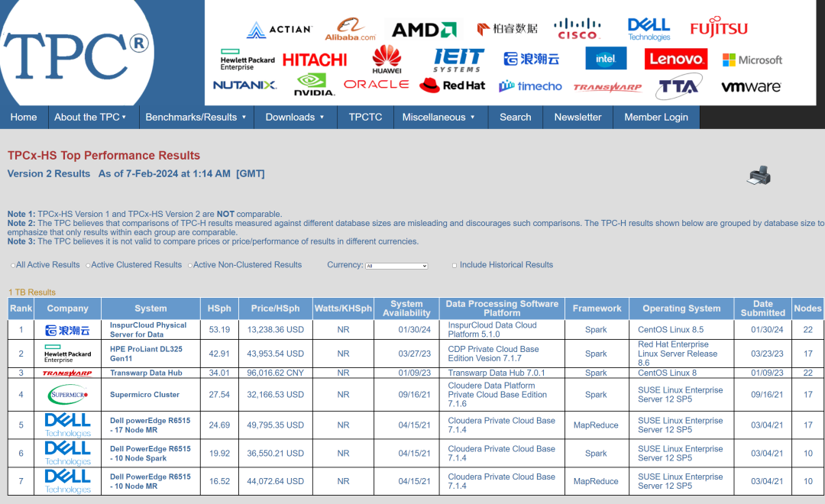Open the Search nav item
This screenshot has height=504, width=825.
click(x=515, y=117)
